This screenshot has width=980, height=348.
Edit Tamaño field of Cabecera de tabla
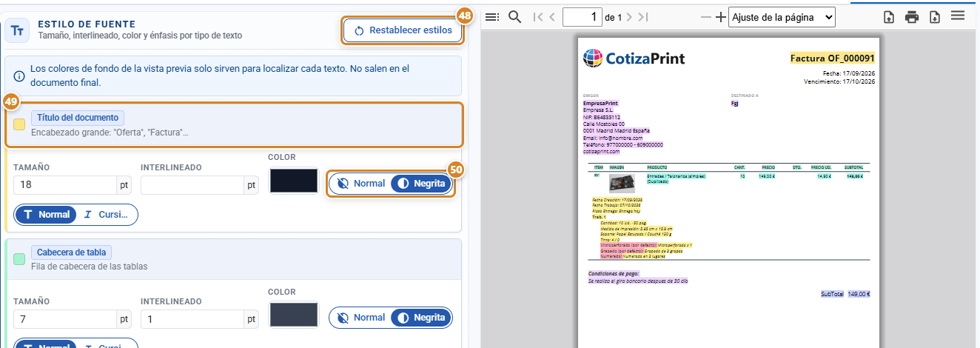(x=65, y=319)
